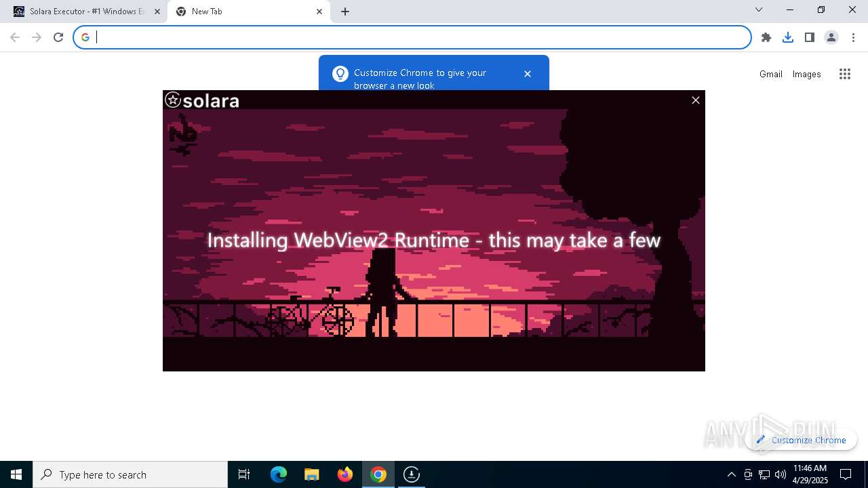The height and width of the screenshot is (488, 868).
Task: Open the network status tray icon
Action: [x=764, y=474]
